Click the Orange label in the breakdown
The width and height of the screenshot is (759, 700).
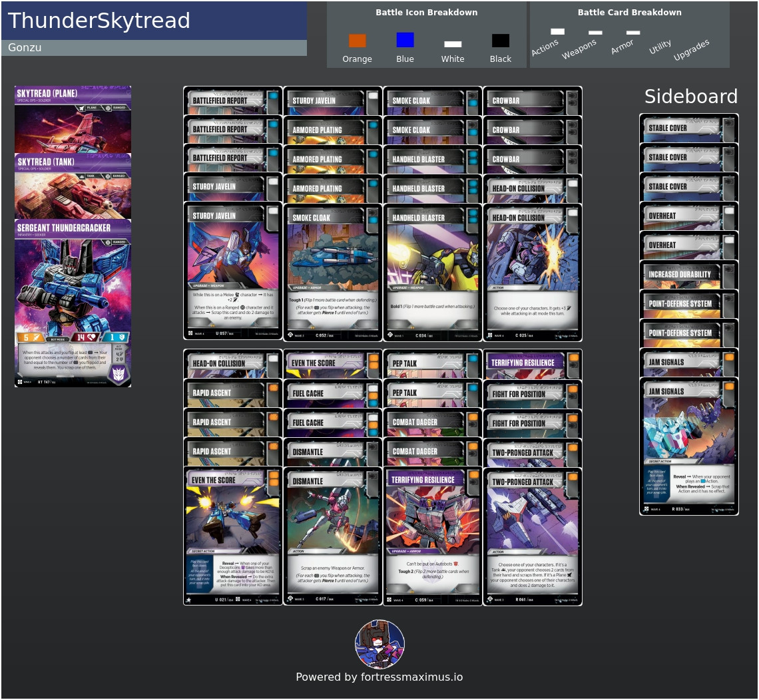[x=358, y=59]
